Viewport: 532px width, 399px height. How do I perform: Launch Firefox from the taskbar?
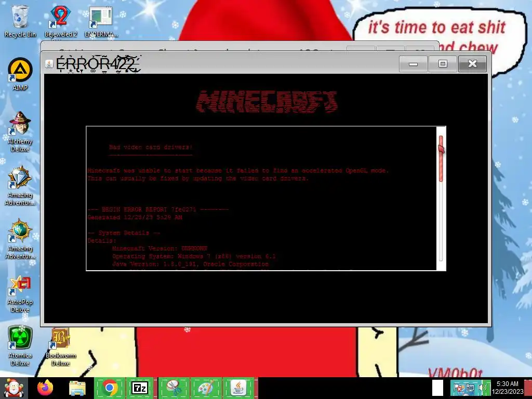coord(46,388)
